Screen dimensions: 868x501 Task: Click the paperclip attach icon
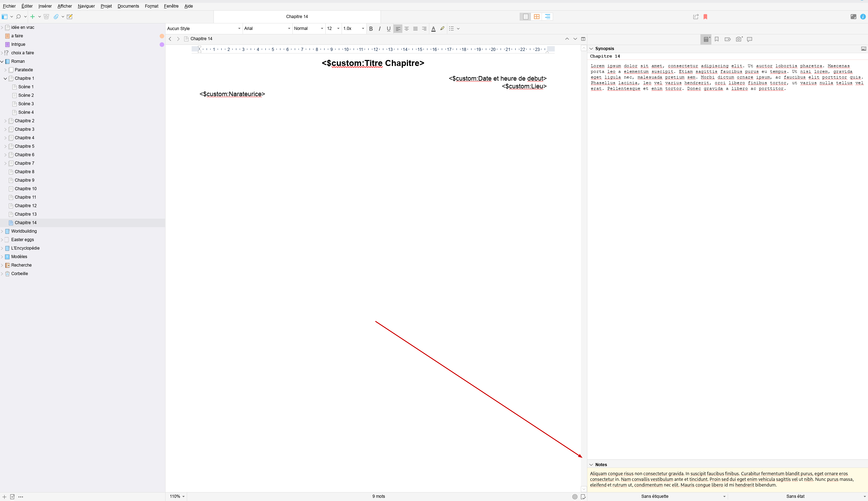[56, 16]
